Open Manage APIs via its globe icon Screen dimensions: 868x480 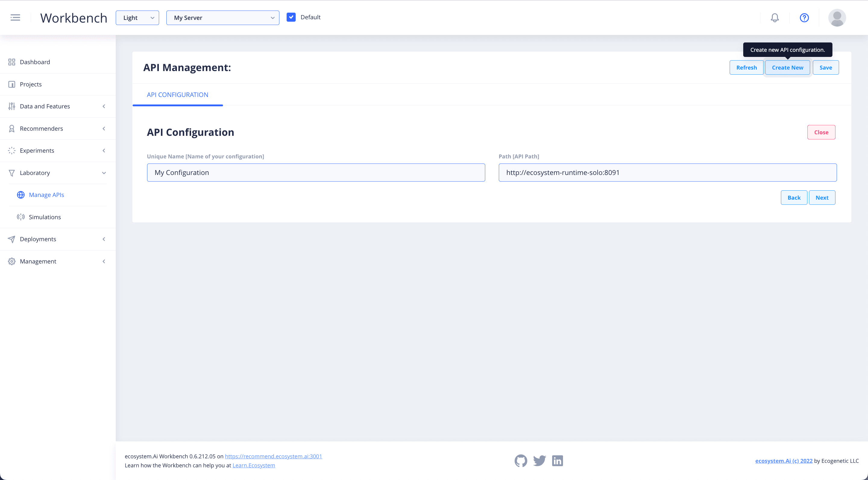coord(20,195)
